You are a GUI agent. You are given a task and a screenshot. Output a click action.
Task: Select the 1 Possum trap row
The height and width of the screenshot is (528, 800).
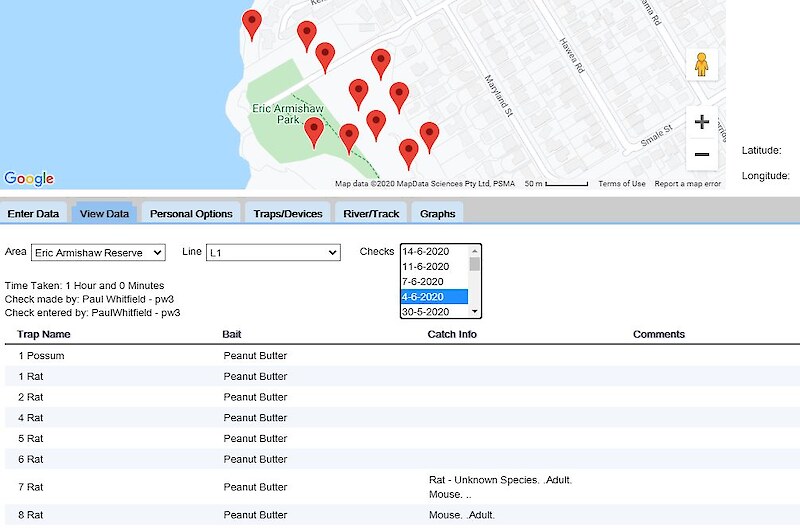click(402, 356)
